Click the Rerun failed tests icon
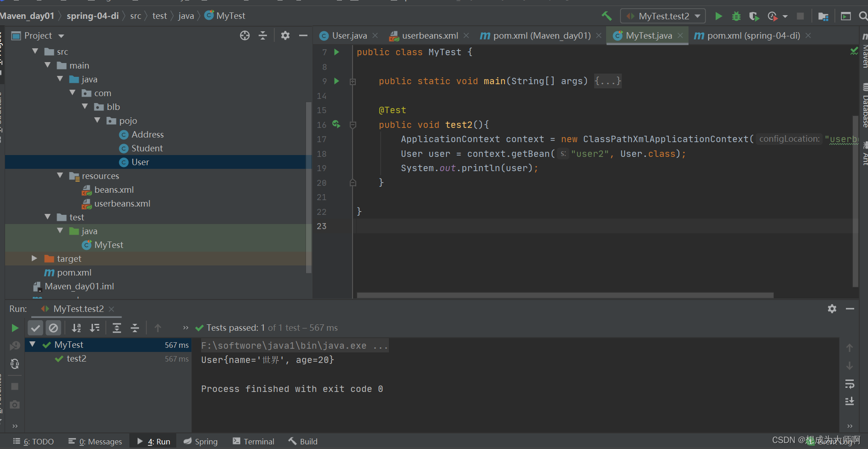This screenshot has height=449, width=868. point(15,345)
